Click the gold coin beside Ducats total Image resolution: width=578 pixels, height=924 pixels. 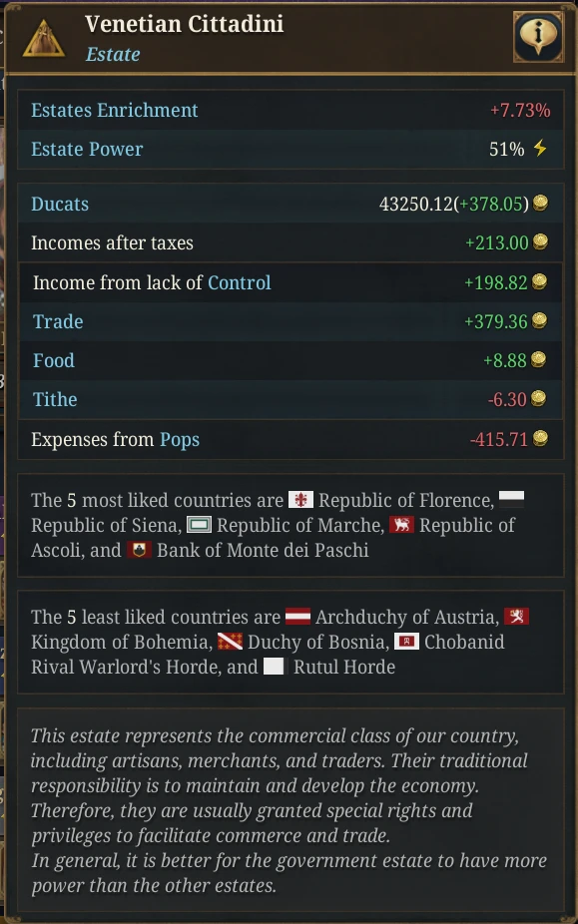(x=540, y=204)
